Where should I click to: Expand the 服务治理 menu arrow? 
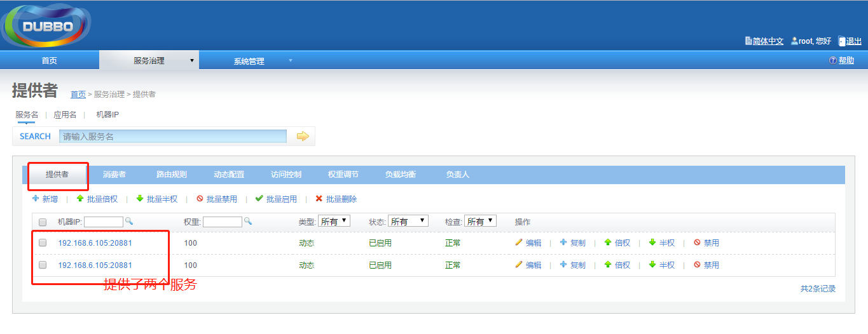click(x=191, y=61)
